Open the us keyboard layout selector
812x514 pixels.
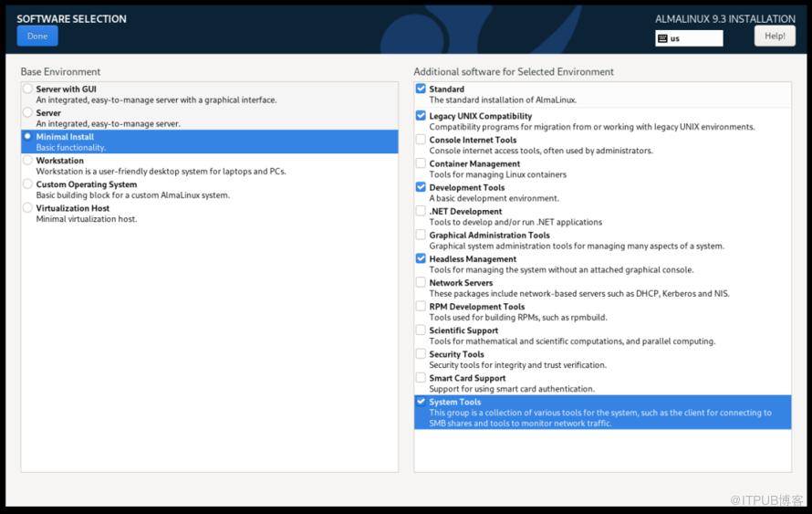point(689,38)
